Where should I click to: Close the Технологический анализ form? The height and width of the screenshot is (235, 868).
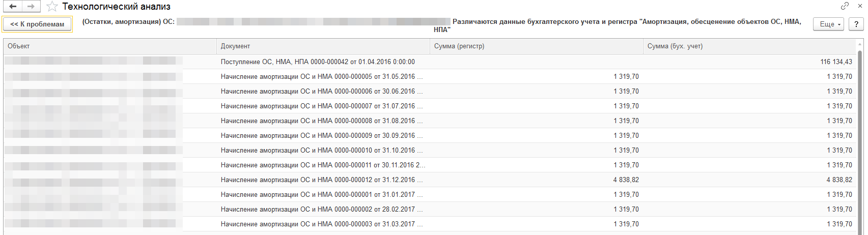point(860,6)
